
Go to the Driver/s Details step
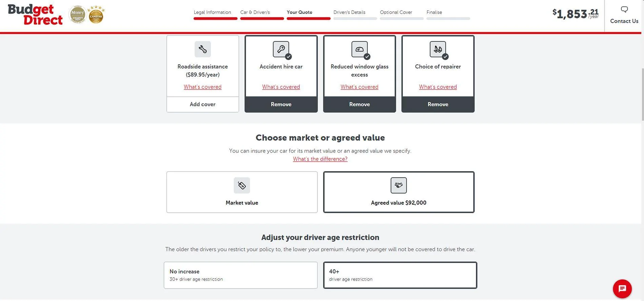click(x=355, y=15)
